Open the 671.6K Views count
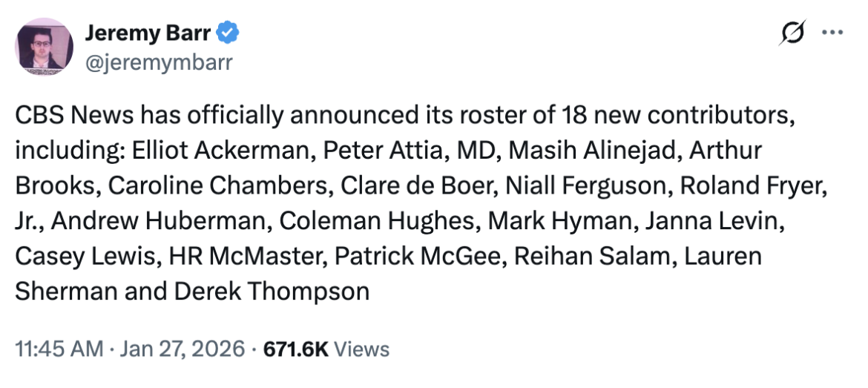This screenshot has height=388, width=868. (x=326, y=349)
